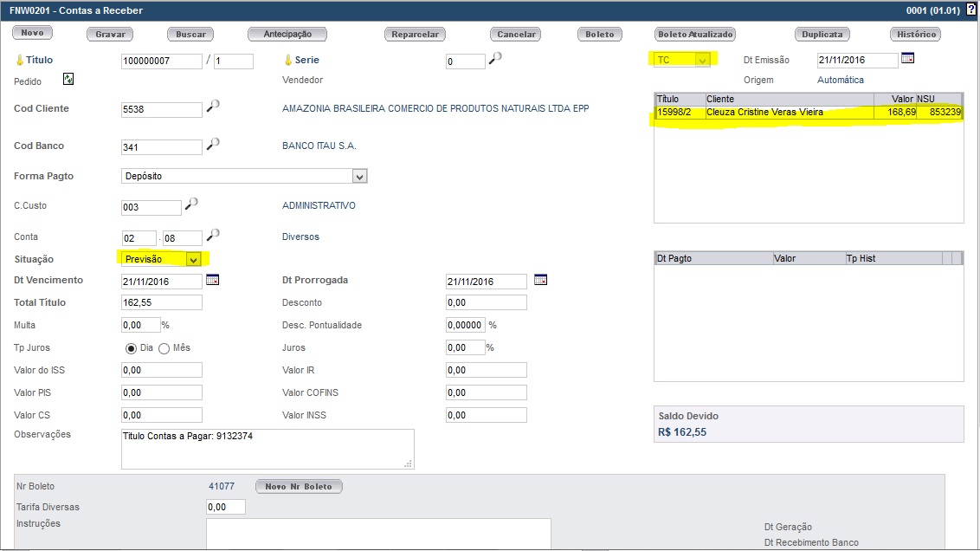Click into the Observações text area
This screenshot has height=551, width=980.
(x=267, y=449)
